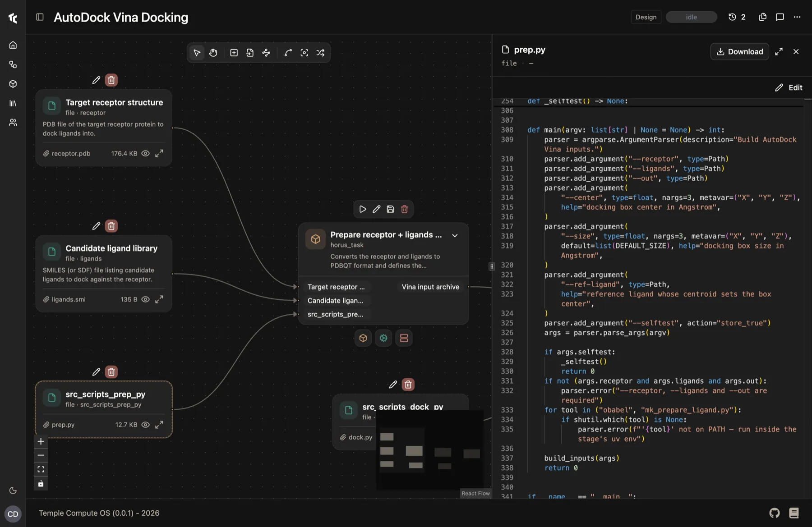The width and height of the screenshot is (812, 527).
Task: Click the curved edge connector tool
Action: pyautogui.click(x=288, y=53)
